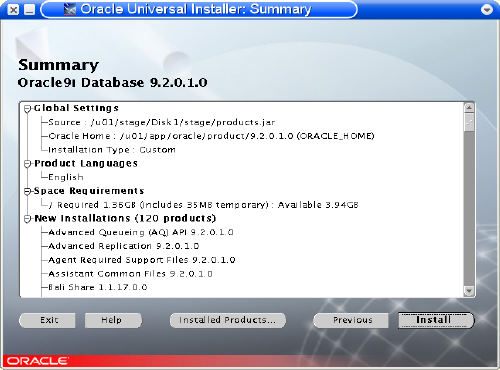
Task: Open Installed Products dialog
Action: click(228, 320)
